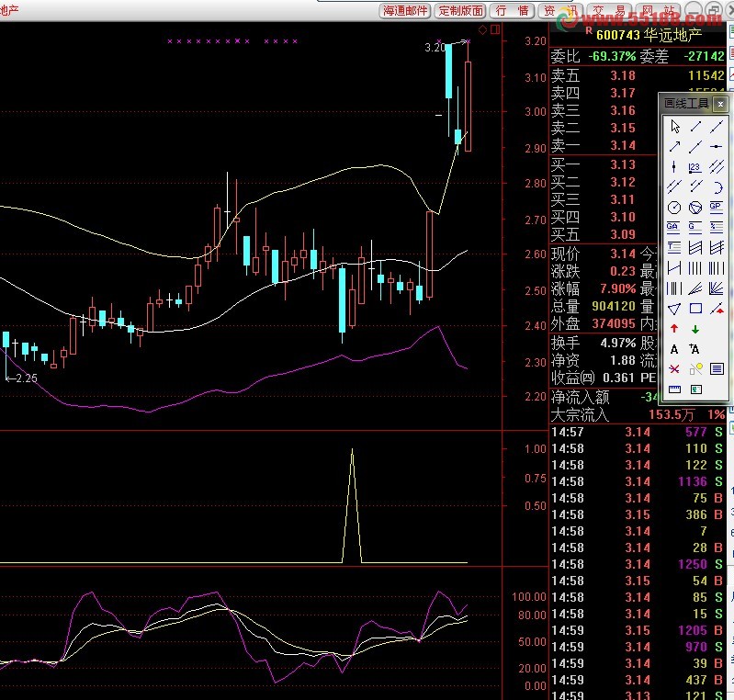Select the 123 price label line tool
The height and width of the screenshot is (700, 734).
(695, 166)
